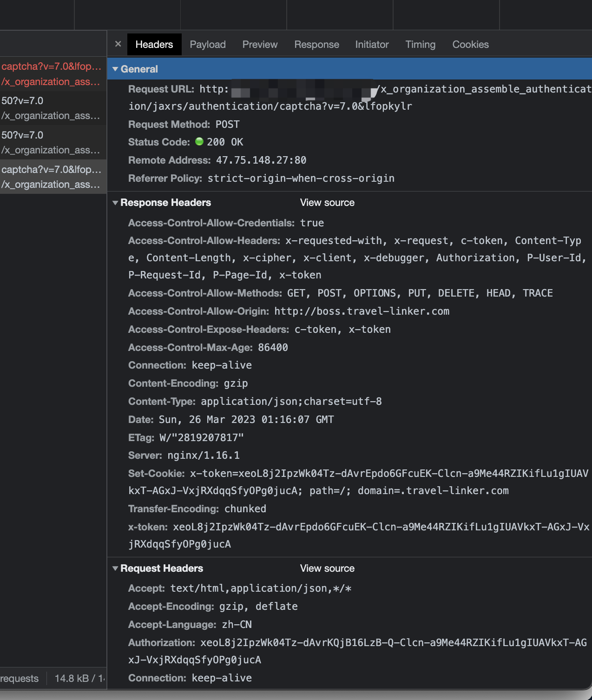This screenshot has width=592, height=700.
Task: Select the second 50?v=7.0 request
Action: [51, 143]
